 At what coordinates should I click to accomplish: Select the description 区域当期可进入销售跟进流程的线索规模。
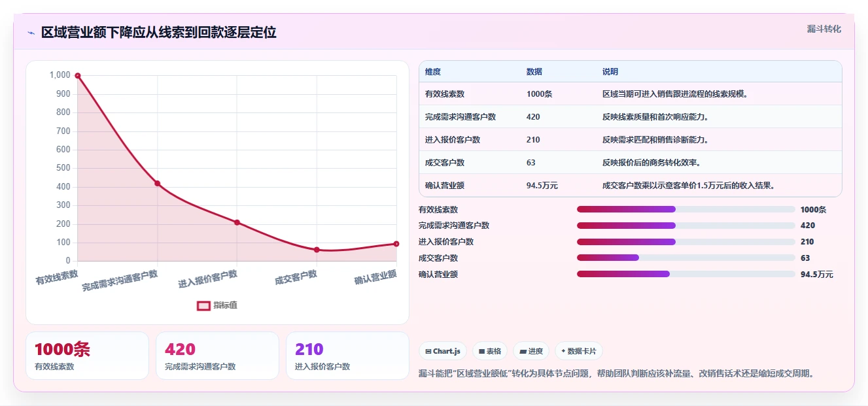tap(675, 94)
